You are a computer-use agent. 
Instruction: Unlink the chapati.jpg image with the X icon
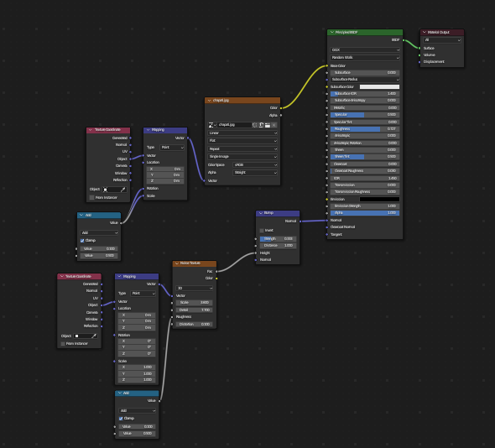pos(274,125)
